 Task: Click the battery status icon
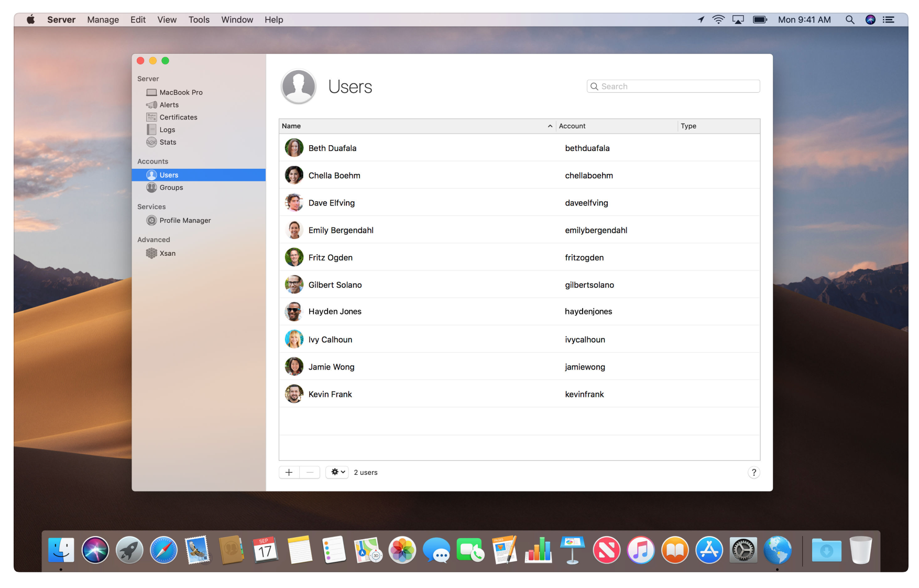[x=760, y=19]
